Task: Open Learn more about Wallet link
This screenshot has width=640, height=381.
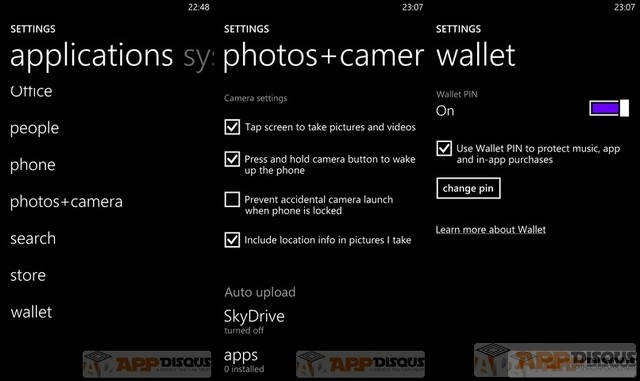Action: pyautogui.click(x=491, y=230)
